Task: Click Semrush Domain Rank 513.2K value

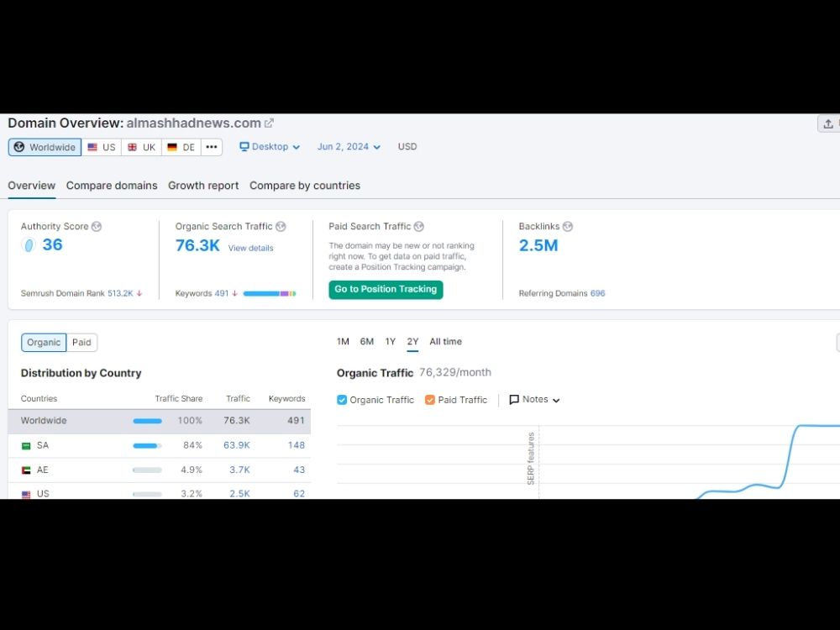Action: click(120, 293)
